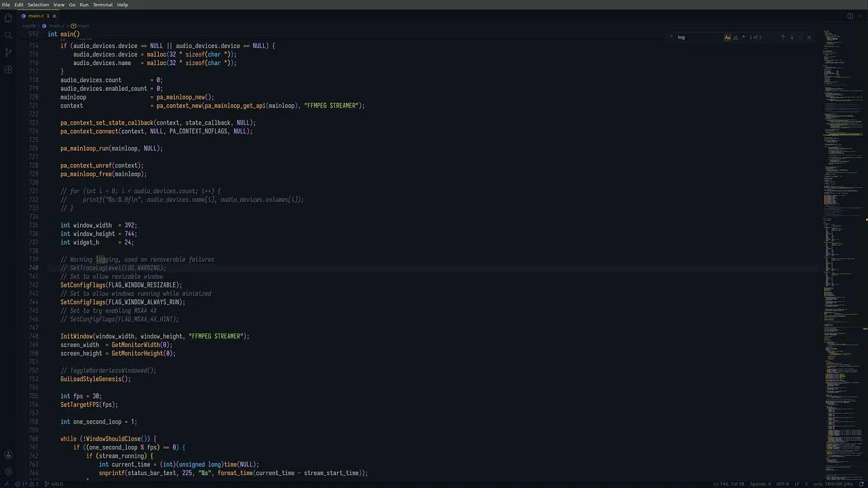
Task: Click the while (!WindowShouldClose()) line
Action: pos(108,439)
